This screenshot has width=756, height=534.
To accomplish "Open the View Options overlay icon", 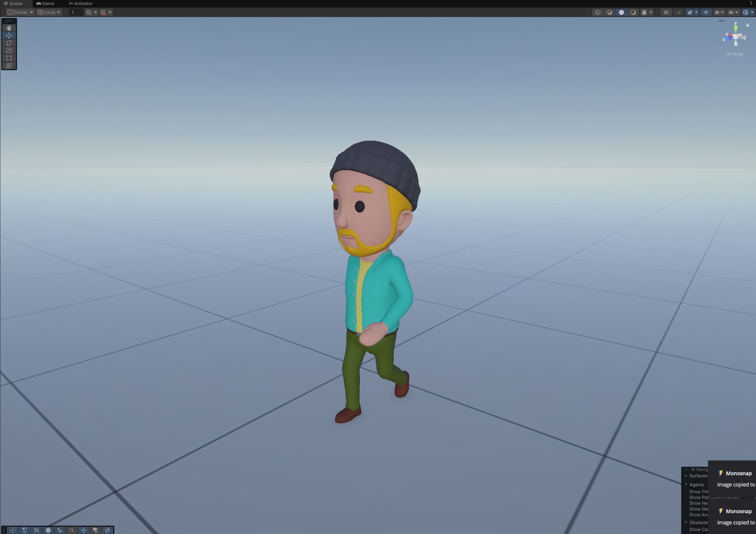I will click(x=60, y=530).
